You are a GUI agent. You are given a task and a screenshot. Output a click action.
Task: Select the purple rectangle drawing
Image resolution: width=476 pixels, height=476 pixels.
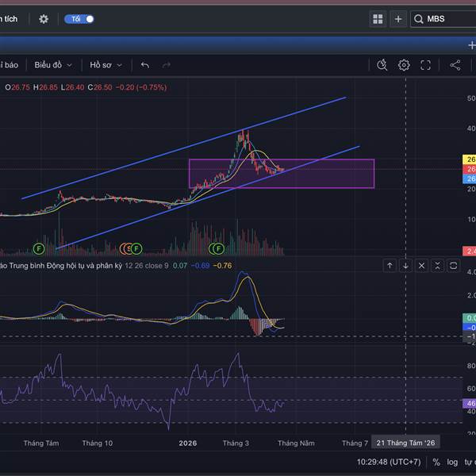pos(281,174)
